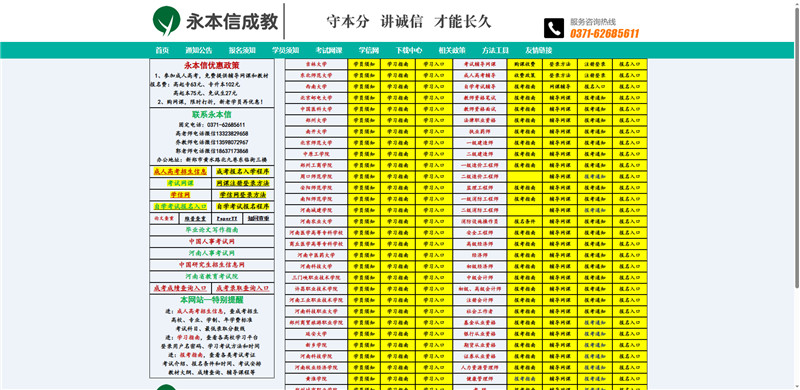Screen dimensions: 800x390
Task: Open the 法律职业资格 link
Action: click(x=480, y=120)
